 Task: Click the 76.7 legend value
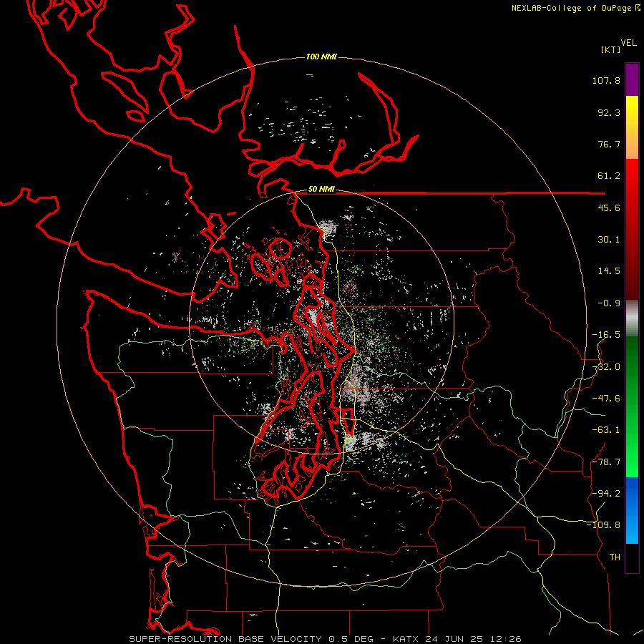click(609, 144)
